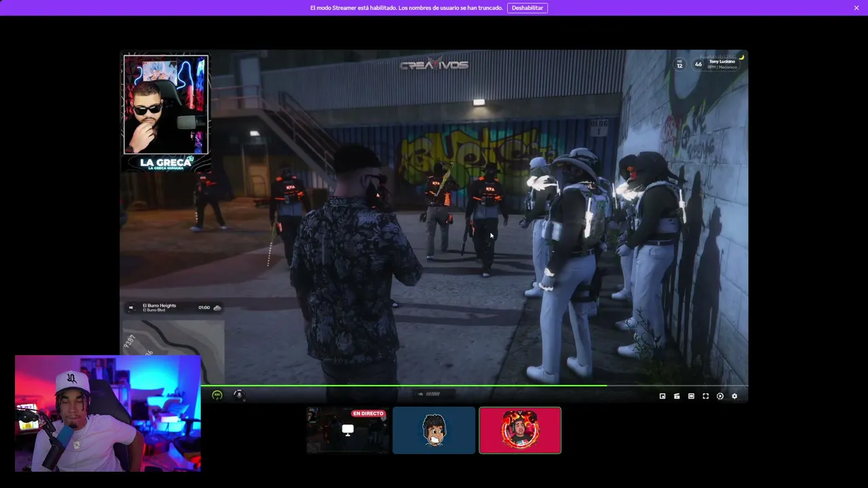Screen dimensions: 868x488
Task: Click the microphone icon in the game HUD
Action: click(x=238, y=394)
